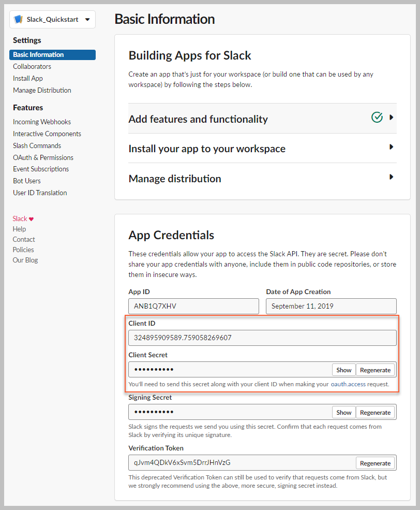Click the Client ID field
Image resolution: width=420 pixels, height=510 pixels.
click(x=262, y=338)
